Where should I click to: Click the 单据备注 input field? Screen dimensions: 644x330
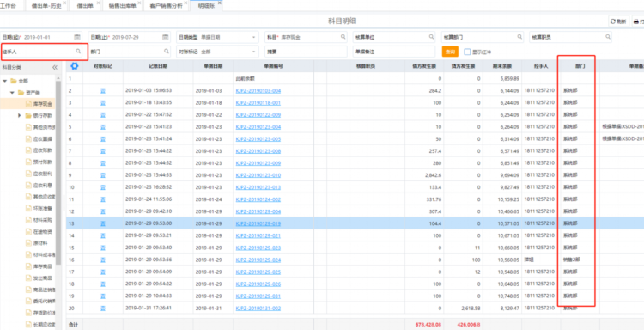click(394, 52)
